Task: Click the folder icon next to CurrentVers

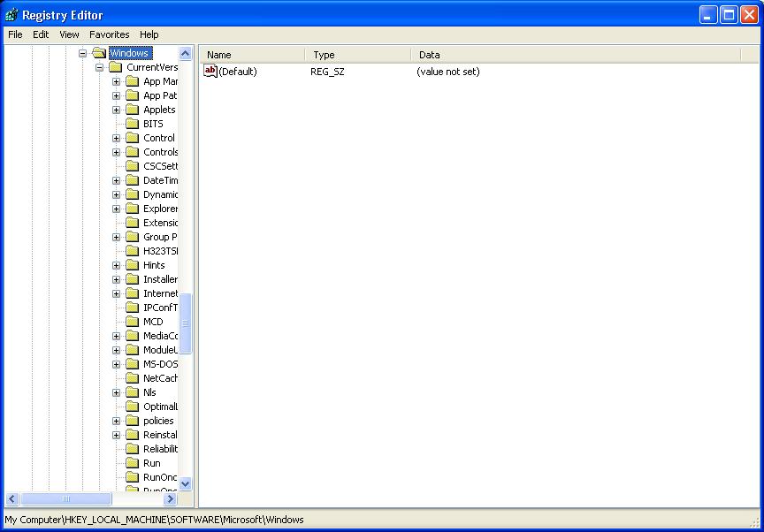Action: (116, 67)
